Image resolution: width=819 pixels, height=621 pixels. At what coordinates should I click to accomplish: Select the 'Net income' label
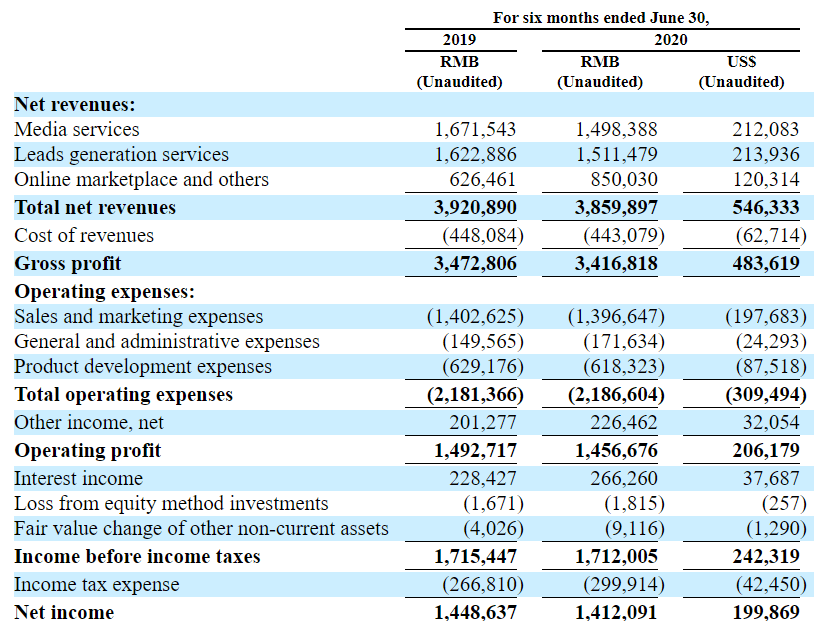64,612
